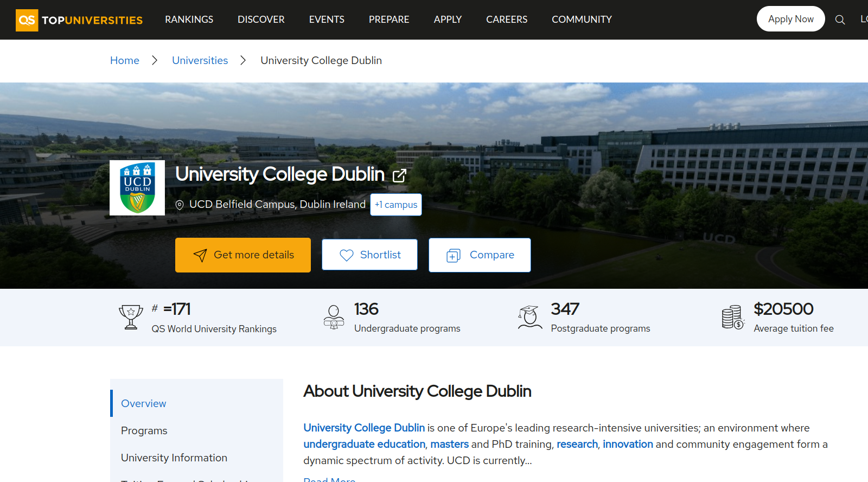This screenshot has width=868, height=482.
Task: Open the Apply menu
Action: [448, 20]
